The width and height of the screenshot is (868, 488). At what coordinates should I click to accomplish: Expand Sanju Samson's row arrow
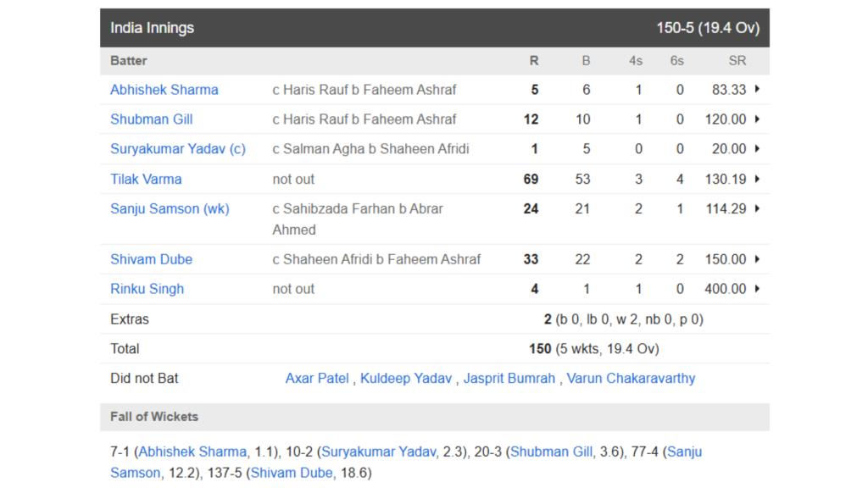click(x=756, y=208)
